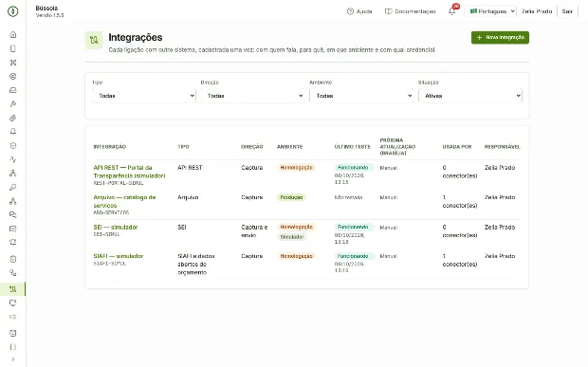
Task: Click the TIPO column header
Action: [183, 147]
